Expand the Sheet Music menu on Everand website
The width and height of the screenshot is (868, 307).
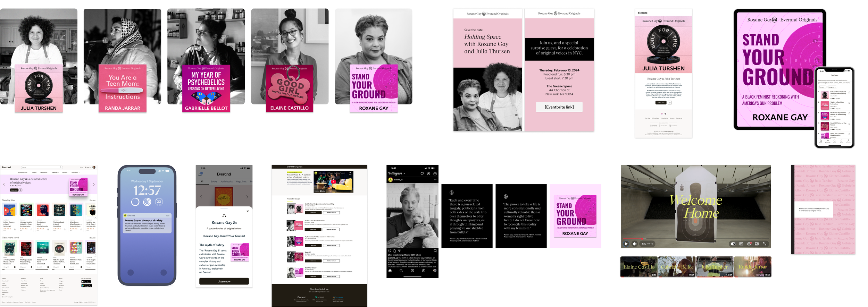75,172
